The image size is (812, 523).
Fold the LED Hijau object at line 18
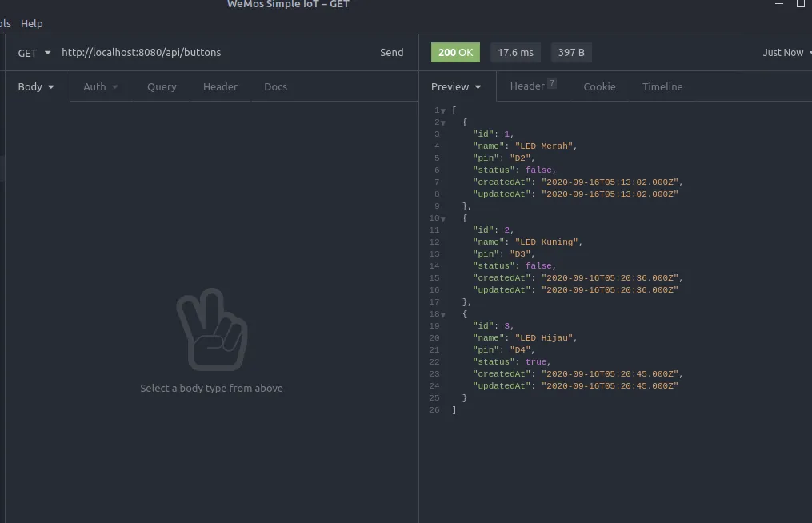443,314
